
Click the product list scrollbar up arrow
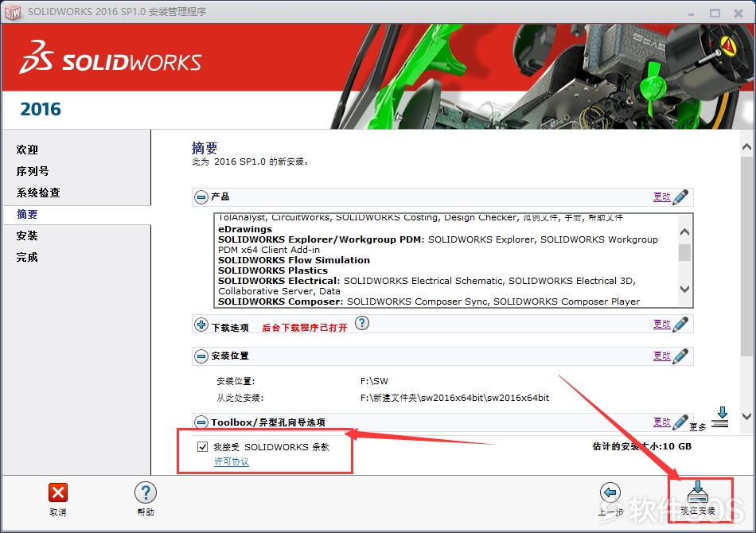click(x=684, y=232)
